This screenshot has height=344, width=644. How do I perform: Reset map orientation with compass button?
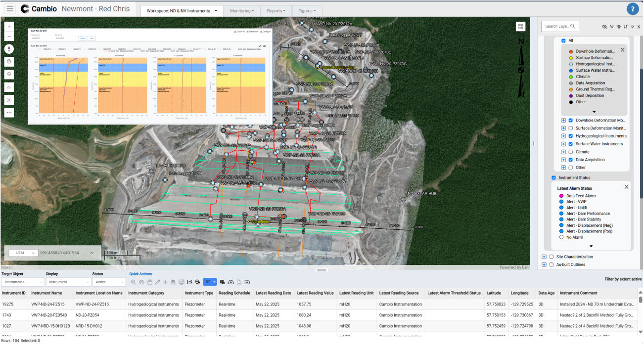point(9,48)
